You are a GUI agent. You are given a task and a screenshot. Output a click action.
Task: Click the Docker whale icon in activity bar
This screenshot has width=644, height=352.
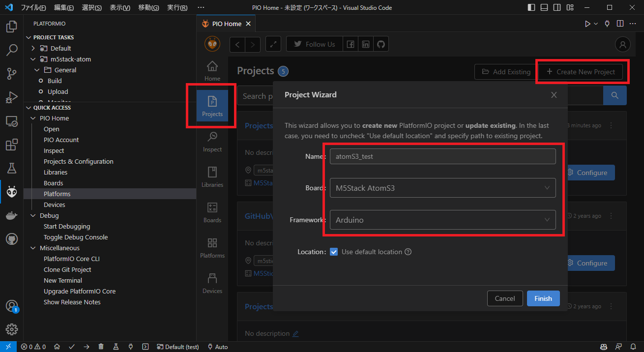coord(12,216)
